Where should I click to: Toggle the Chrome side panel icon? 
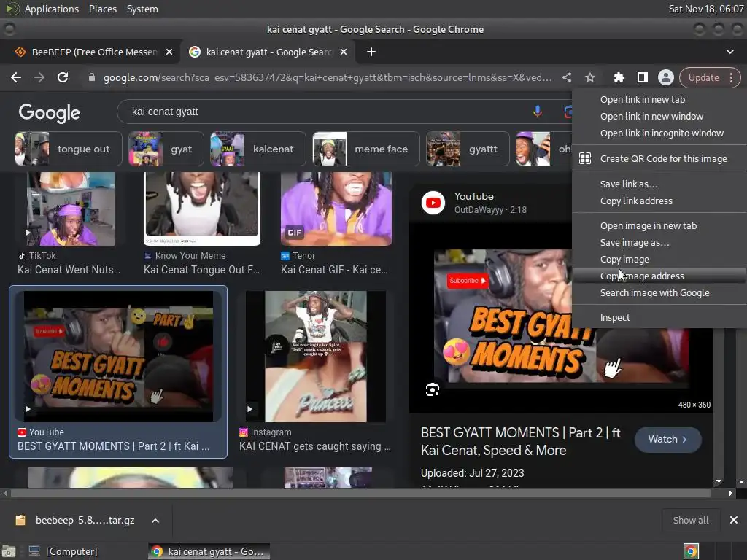pos(642,77)
